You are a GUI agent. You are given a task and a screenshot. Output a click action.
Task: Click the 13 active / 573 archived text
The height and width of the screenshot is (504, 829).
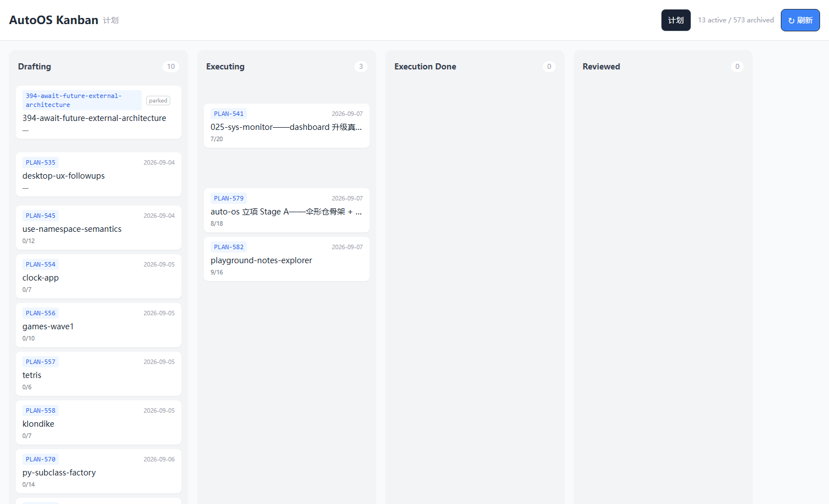(x=735, y=20)
